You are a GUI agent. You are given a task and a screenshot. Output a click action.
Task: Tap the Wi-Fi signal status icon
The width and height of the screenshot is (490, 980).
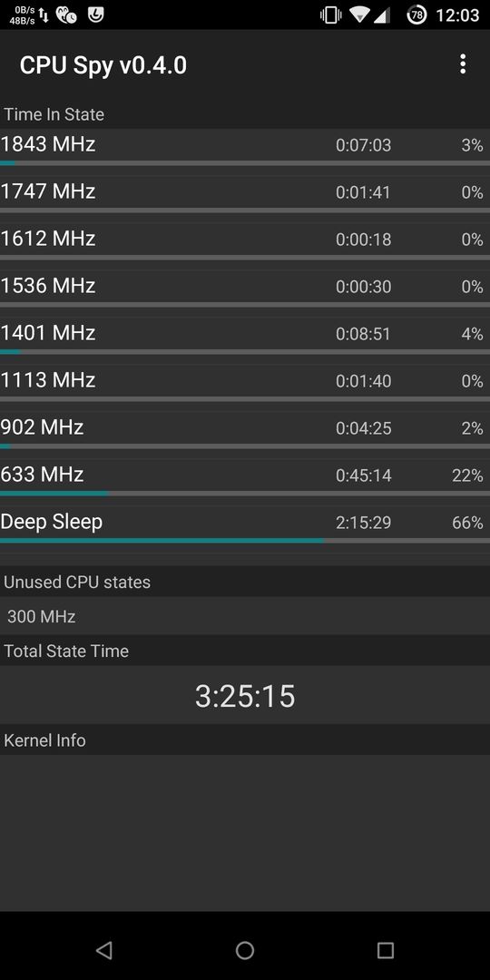point(359,15)
